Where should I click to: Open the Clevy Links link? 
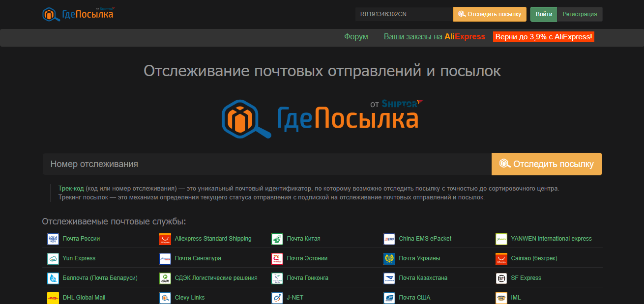190,298
